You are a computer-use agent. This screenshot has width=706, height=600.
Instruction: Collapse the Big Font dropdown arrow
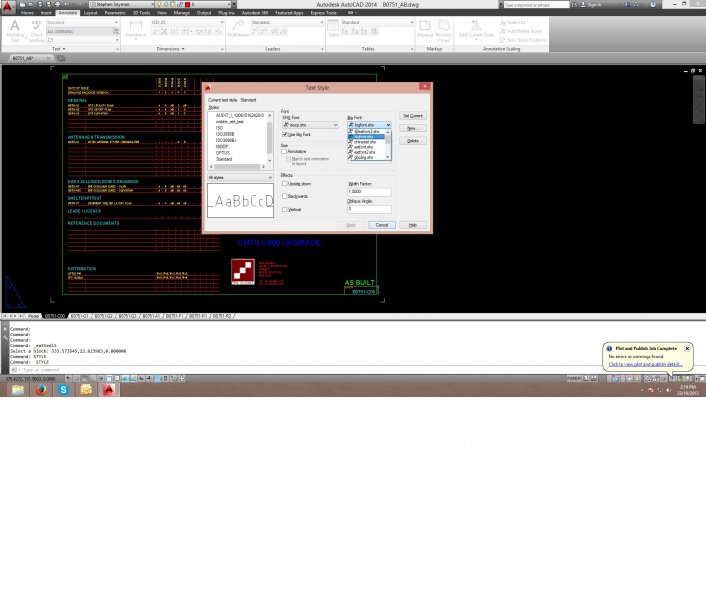[388, 125]
